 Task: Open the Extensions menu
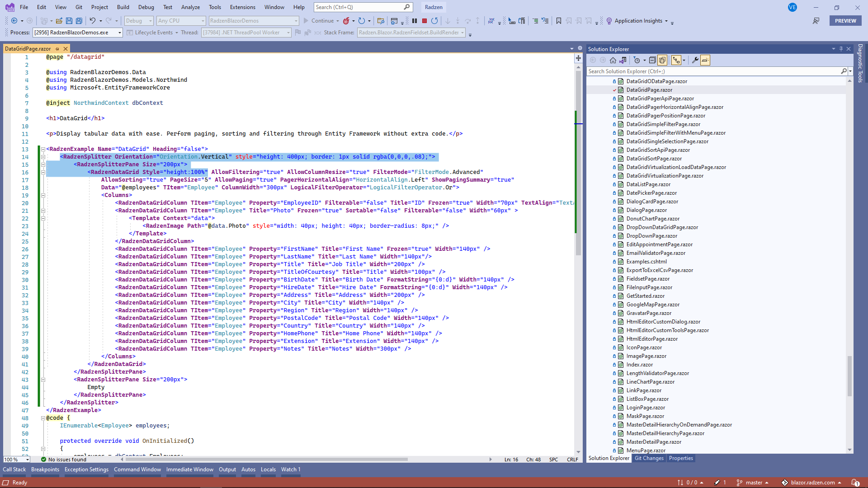(242, 7)
